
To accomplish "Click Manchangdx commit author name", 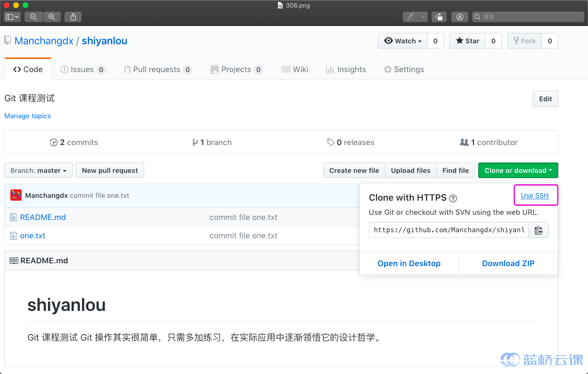I will (46, 195).
